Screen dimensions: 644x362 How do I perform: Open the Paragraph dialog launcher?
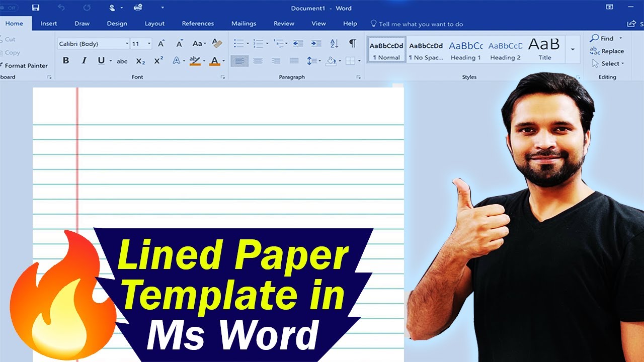tap(359, 77)
